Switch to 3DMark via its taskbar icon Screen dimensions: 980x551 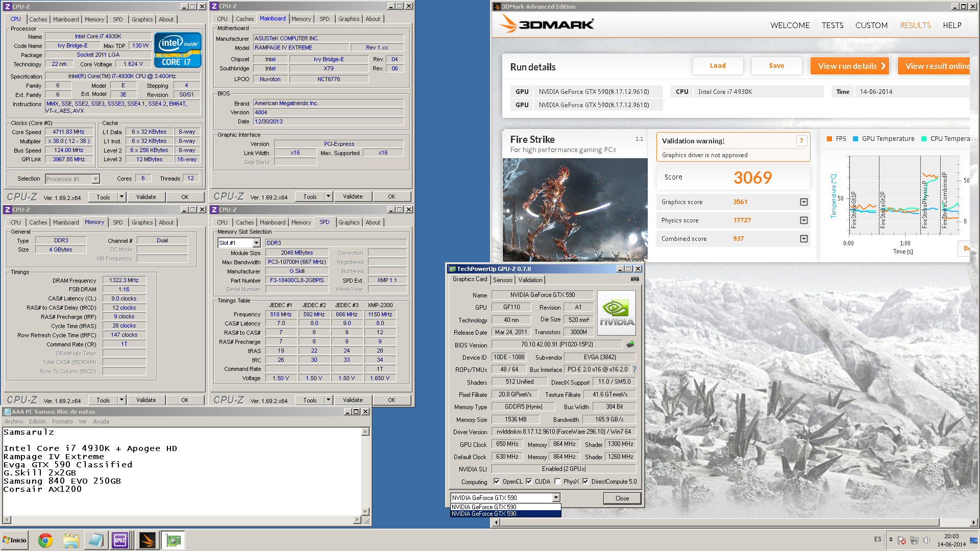pyautogui.click(x=147, y=540)
